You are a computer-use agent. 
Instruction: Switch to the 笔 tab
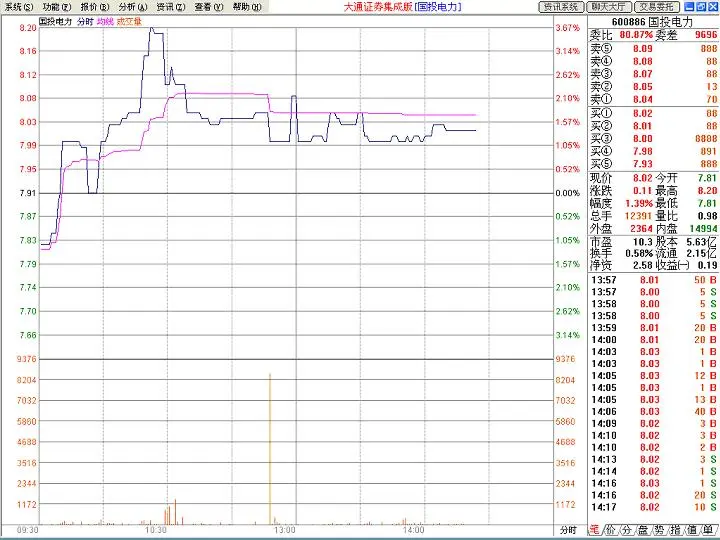594,530
